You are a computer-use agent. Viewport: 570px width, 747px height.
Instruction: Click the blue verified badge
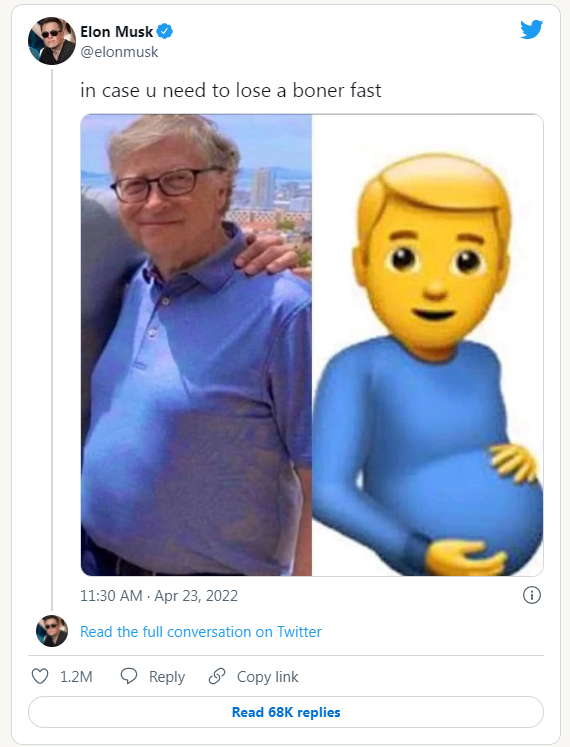coord(165,31)
